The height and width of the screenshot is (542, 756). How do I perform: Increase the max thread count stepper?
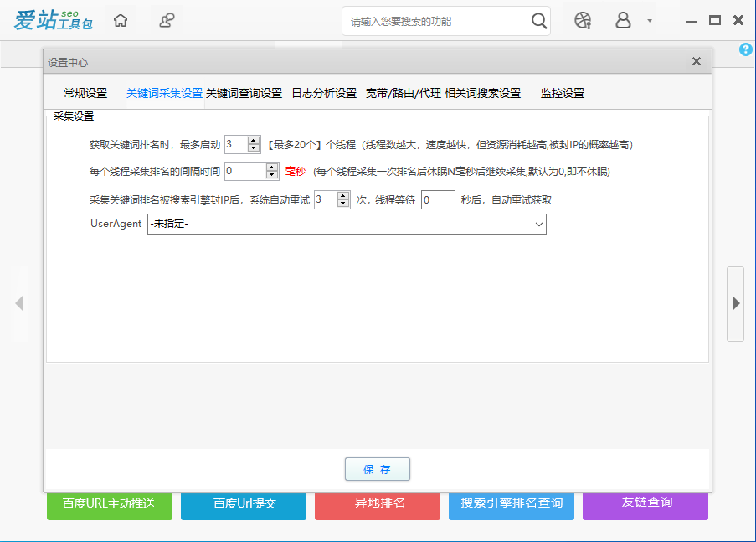[x=254, y=141]
